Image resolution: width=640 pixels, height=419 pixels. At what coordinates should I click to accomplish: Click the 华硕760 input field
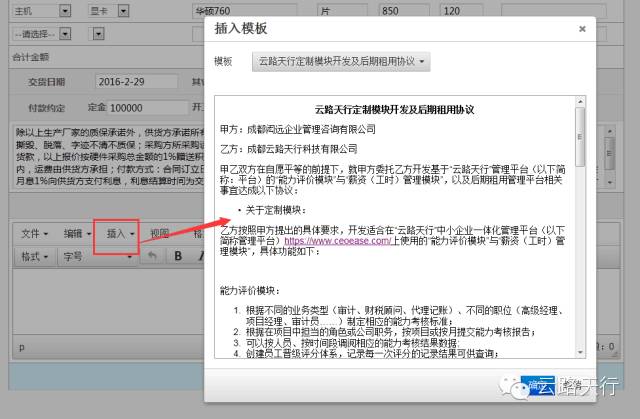pos(244,11)
